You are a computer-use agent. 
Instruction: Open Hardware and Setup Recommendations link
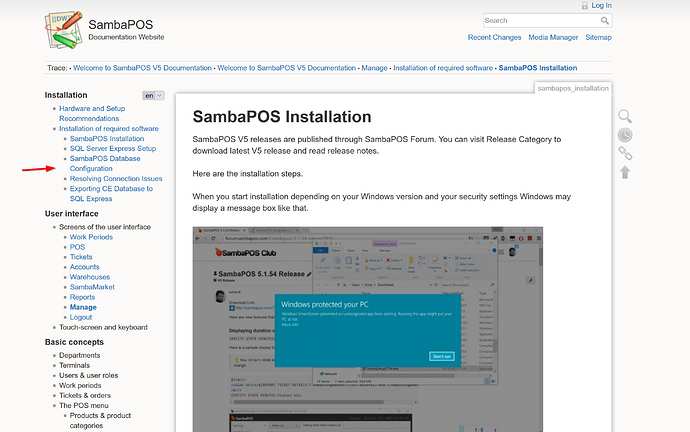(x=92, y=113)
